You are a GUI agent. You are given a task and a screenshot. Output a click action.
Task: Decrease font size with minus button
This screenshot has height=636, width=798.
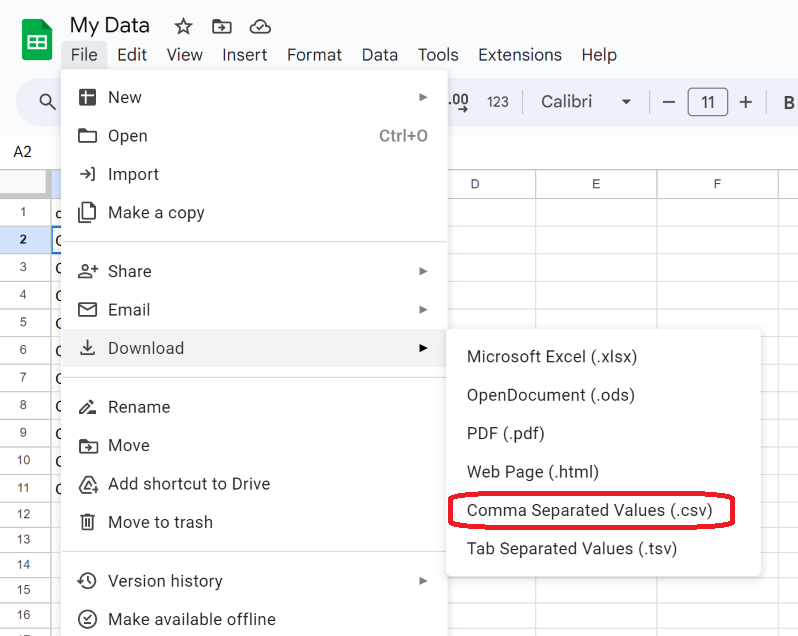pyautogui.click(x=669, y=102)
